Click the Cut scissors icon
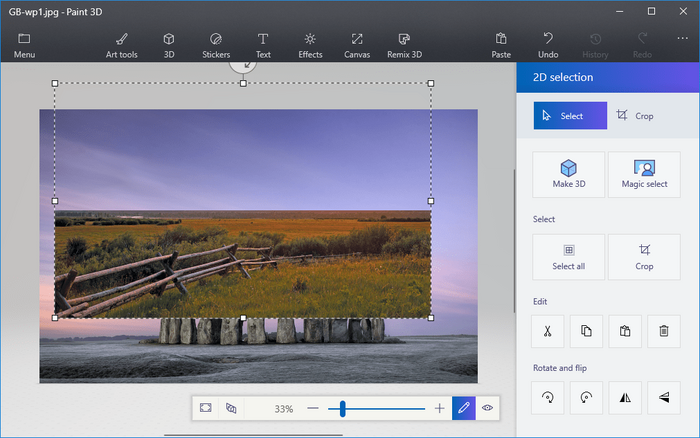The image size is (700, 438). [547, 331]
